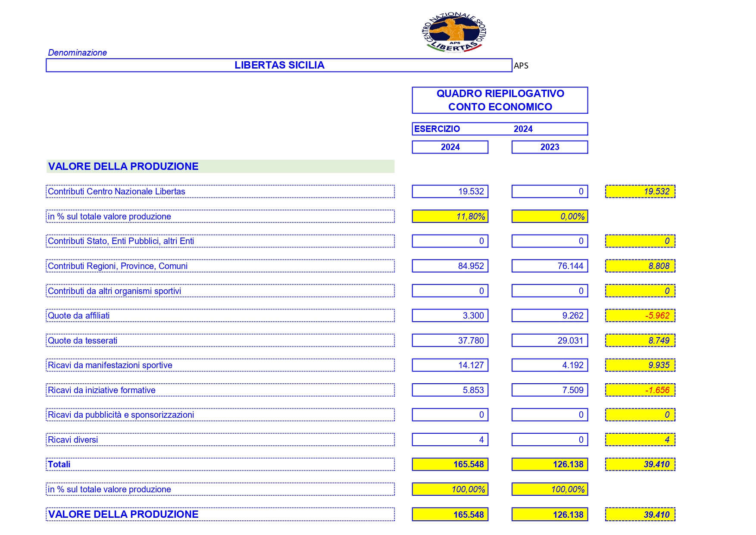Select the value 29.031
The width and height of the screenshot is (756, 535).
(550, 341)
